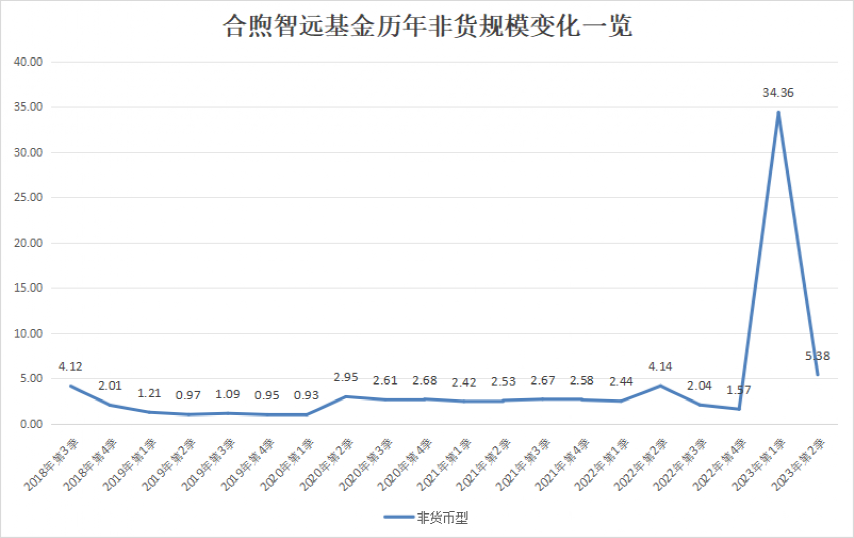Click the chart title 合煦智远基金历年非货规模变化一览
This screenshot has width=854, height=538.
(x=427, y=27)
